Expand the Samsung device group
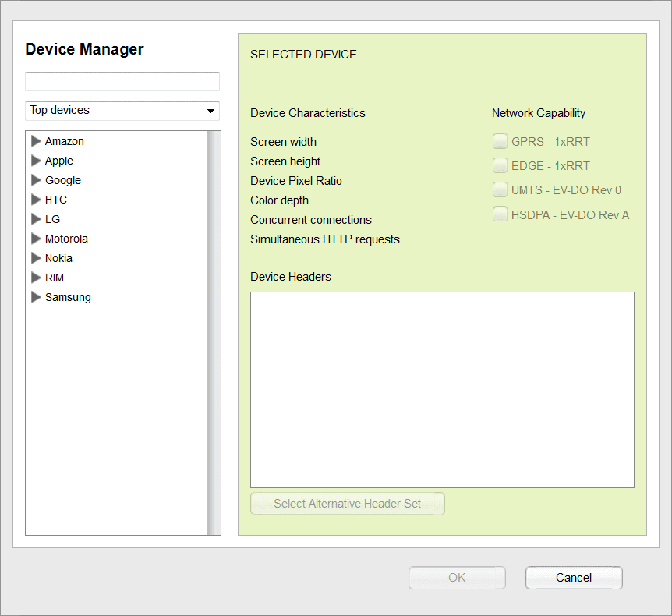The image size is (672, 616). 36,297
